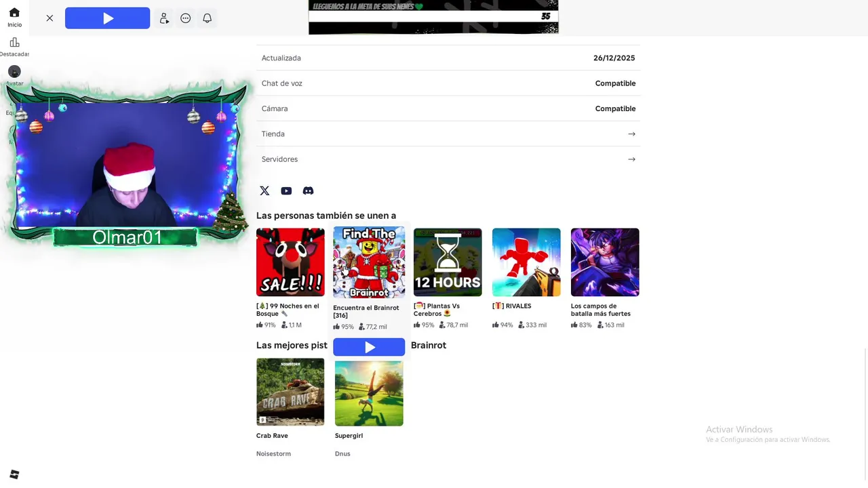
Task: Click the Chat de voz Compatible value
Action: 615,83
